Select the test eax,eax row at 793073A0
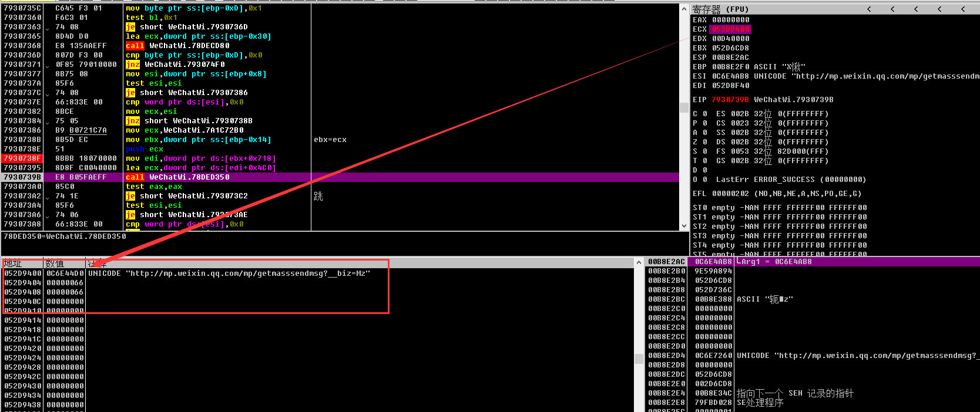Viewport: 980px width, 412px height. click(341, 187)
